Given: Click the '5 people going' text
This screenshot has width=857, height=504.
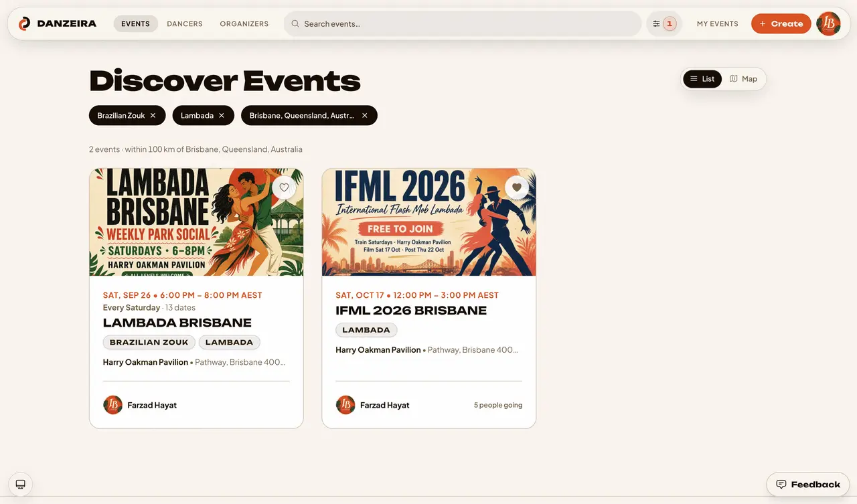Looking at the screenshot, I should [498, 405].
